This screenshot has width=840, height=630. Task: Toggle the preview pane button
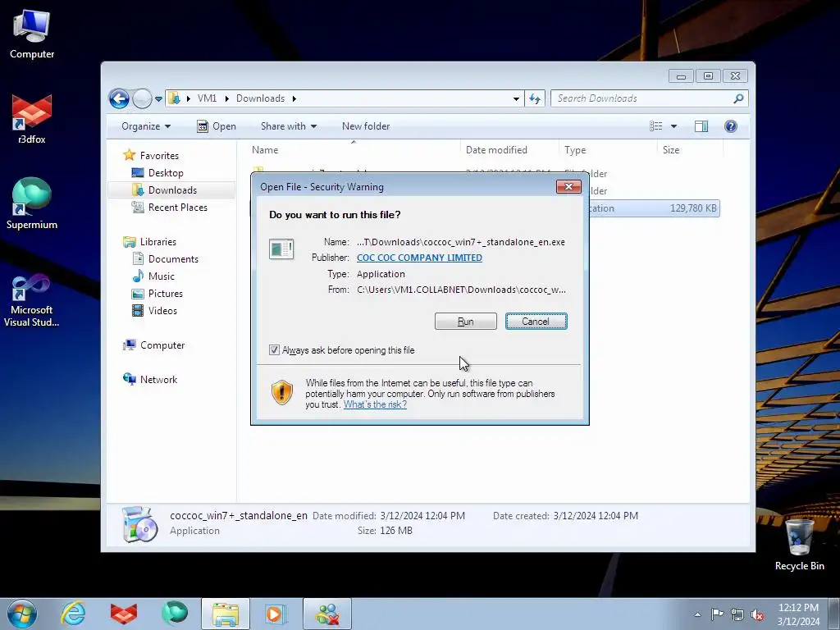coord(701,126)
